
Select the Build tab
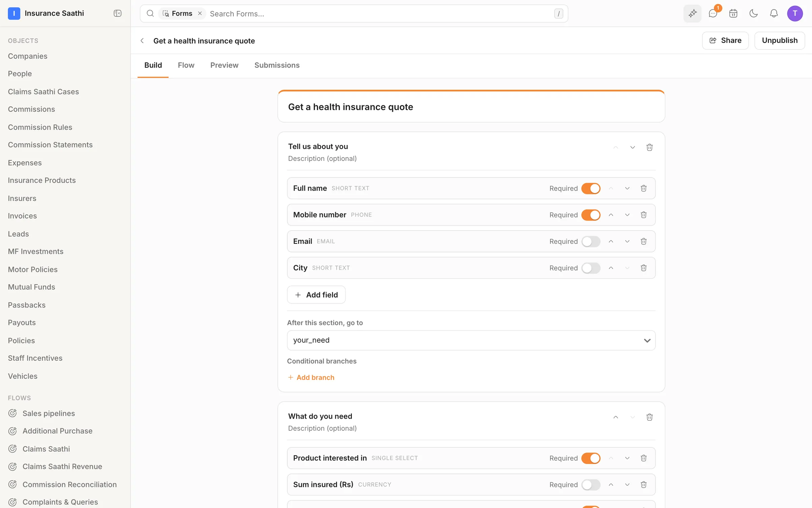(153, 65)
